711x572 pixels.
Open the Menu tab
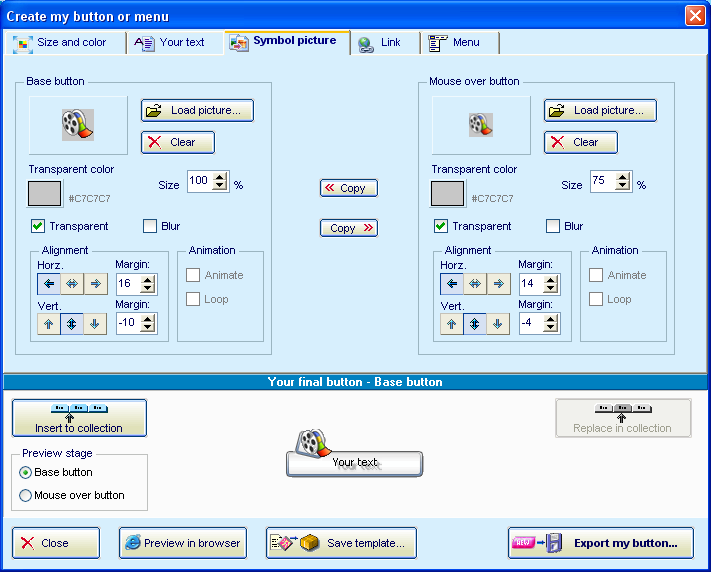coord(459,43)
